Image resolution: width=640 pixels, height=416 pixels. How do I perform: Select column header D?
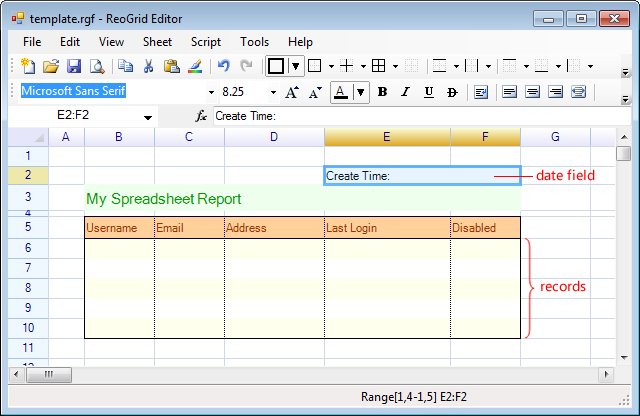pos(274,136)
